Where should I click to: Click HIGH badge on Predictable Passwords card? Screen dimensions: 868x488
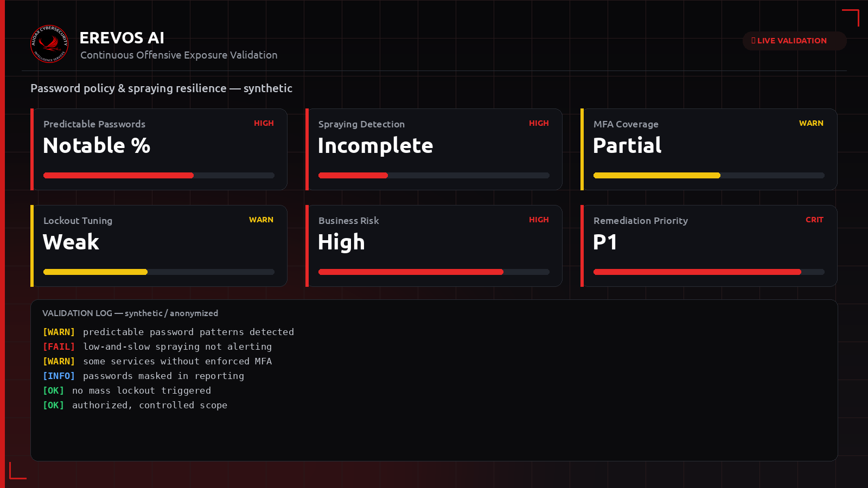tap(264, 123)
